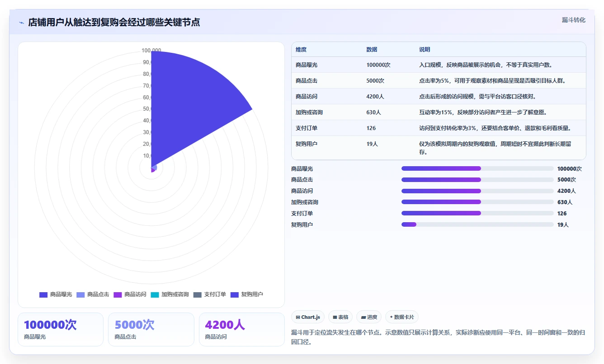Toggle the 加购或咨询 legend item

(x=170, y=294)
